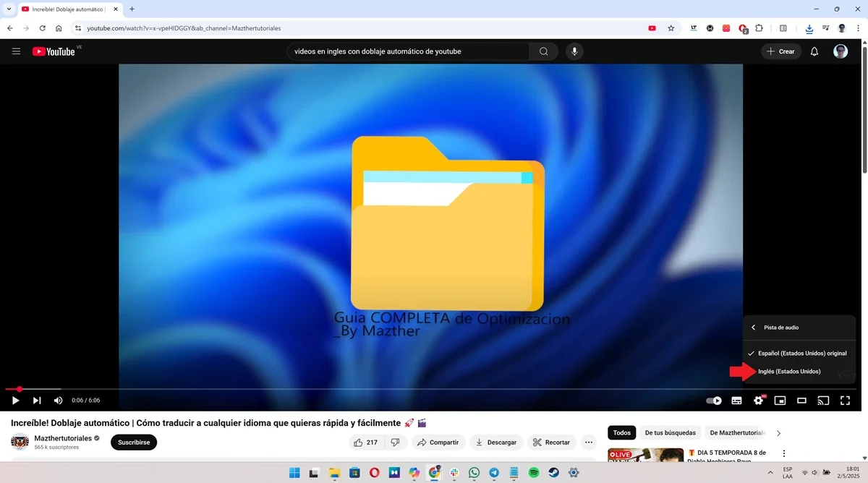This screenshot has height=483, width=868.
Task: Select the De Mazthertutoriales chip
Action: [x=737, y=432]
